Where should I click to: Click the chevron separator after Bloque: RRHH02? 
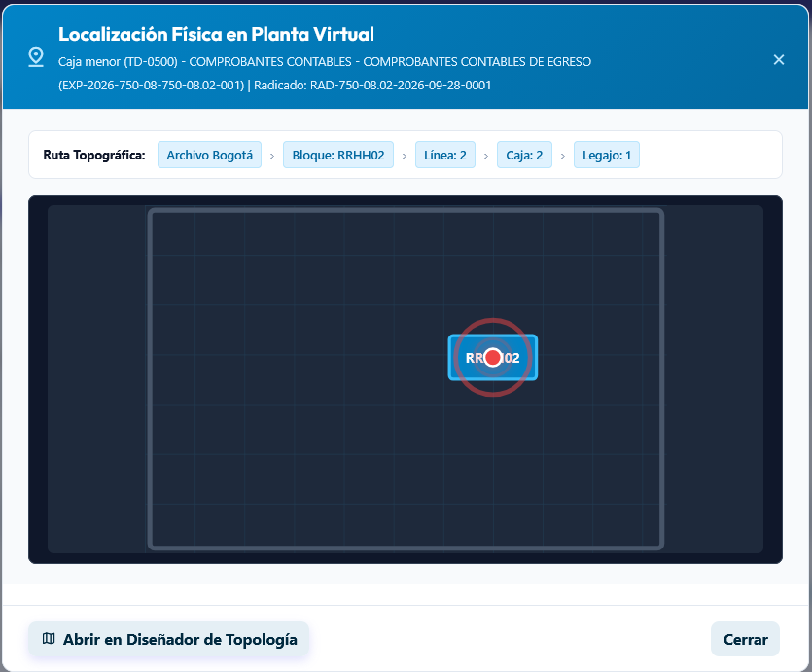405,156
